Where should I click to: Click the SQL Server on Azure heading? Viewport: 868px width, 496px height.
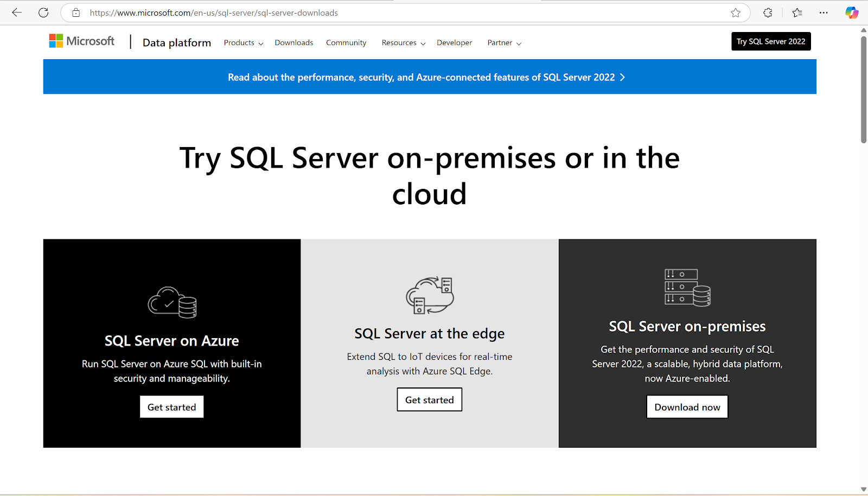172,341
